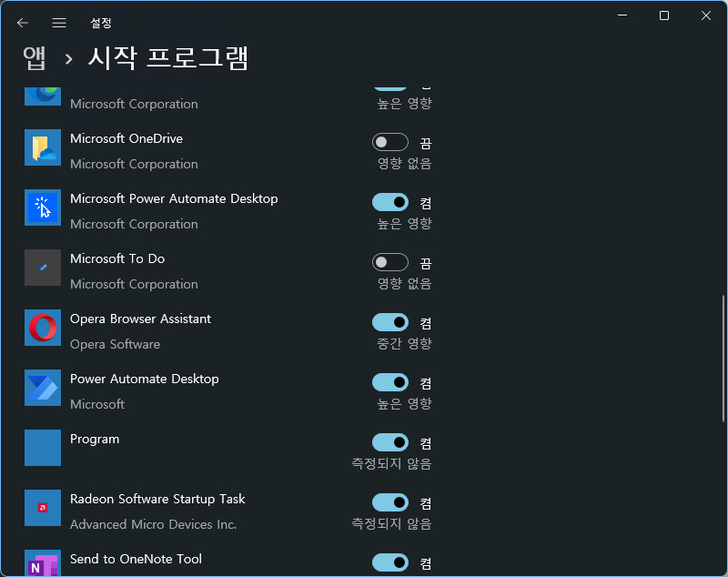The image size is (728, 577).
Task: Turn on Microsoft To Do startup
Action: click(x=390, y=262)
